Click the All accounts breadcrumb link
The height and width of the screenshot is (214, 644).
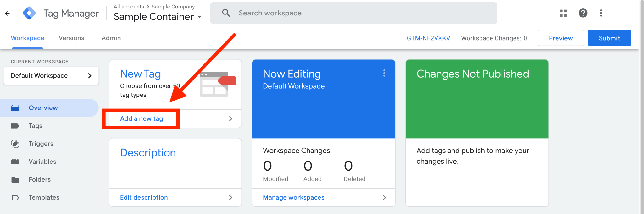pyautogui.click(x=129, y=7)
